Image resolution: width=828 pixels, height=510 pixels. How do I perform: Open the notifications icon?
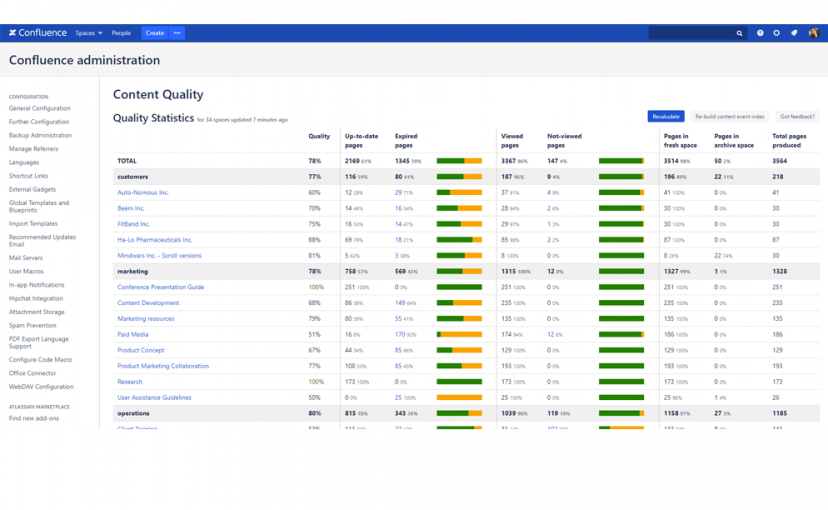794,33
